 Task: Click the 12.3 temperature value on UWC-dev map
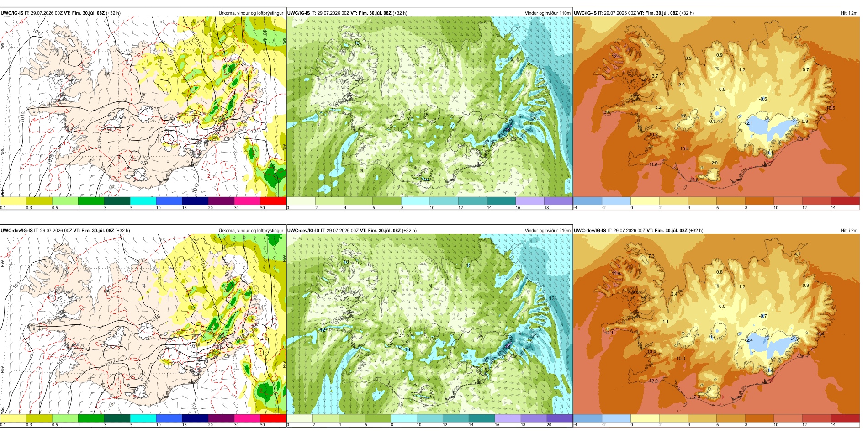tap(695, 397)
